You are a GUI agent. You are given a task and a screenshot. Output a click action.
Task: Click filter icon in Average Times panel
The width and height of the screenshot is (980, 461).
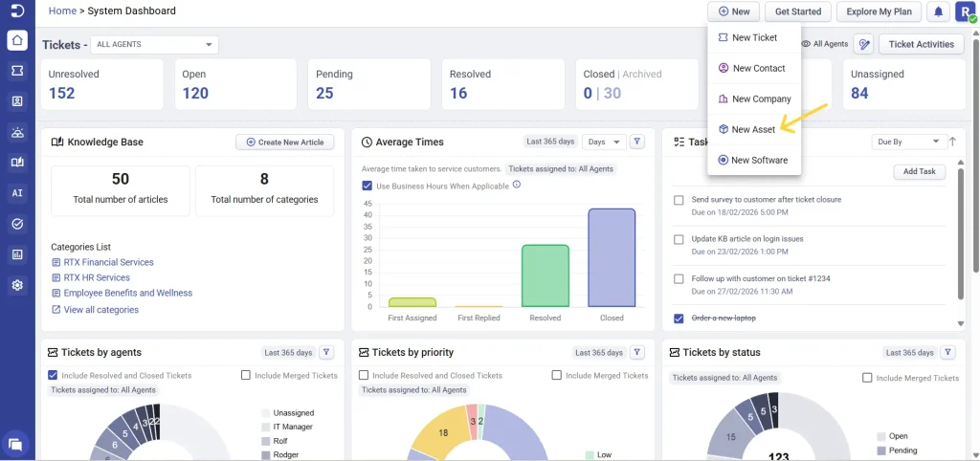(x=638, y=142)
